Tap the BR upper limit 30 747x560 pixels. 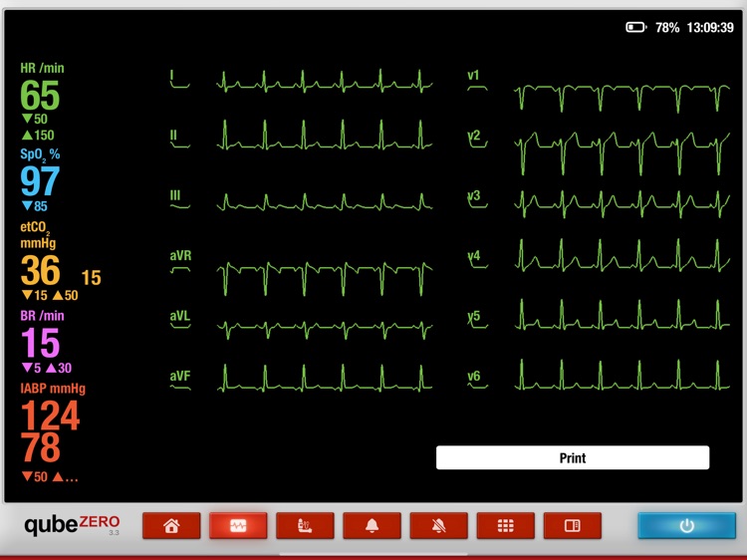click(59, 368)
